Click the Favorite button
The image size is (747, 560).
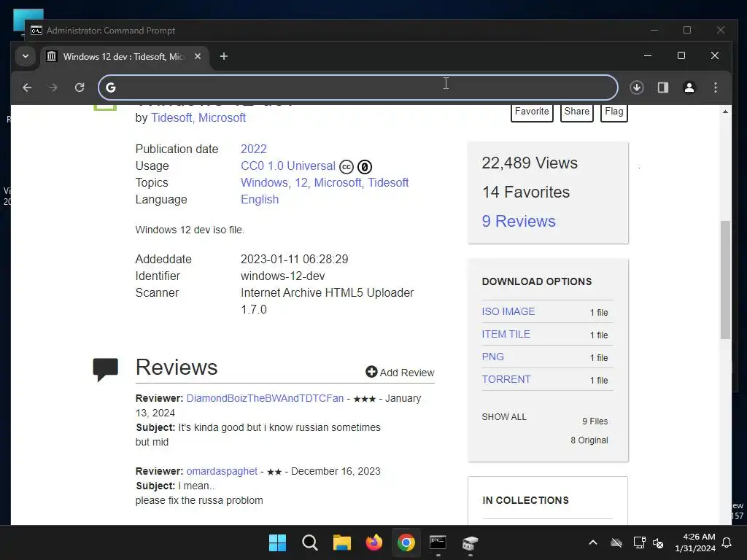tap(532, 112)
